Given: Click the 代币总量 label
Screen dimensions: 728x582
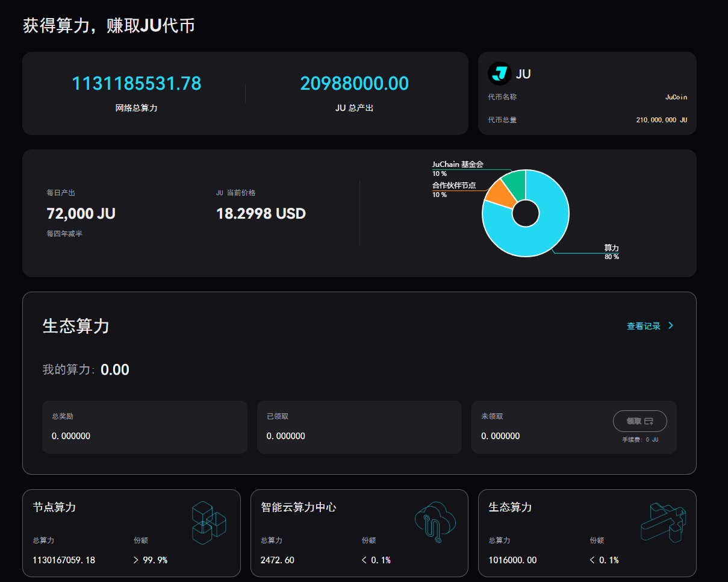Looking at the screenshot, I should pyautogui.click(x=502, y=120).
